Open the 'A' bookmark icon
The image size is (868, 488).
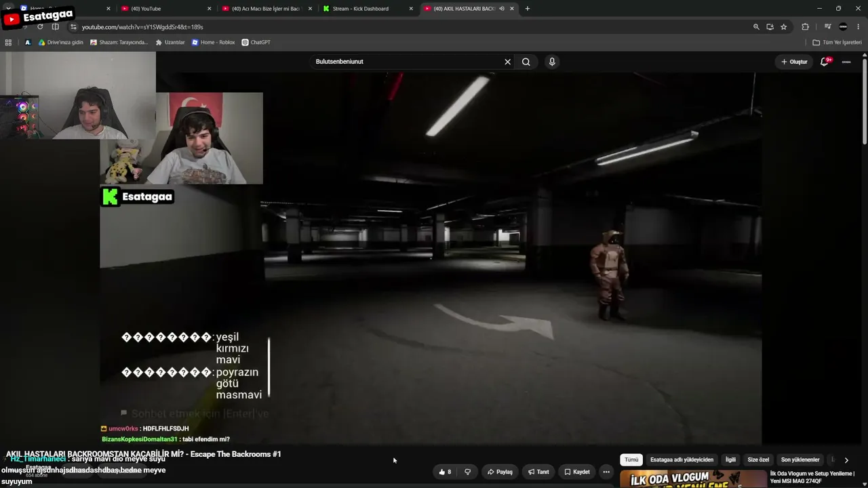pos(28,42)
